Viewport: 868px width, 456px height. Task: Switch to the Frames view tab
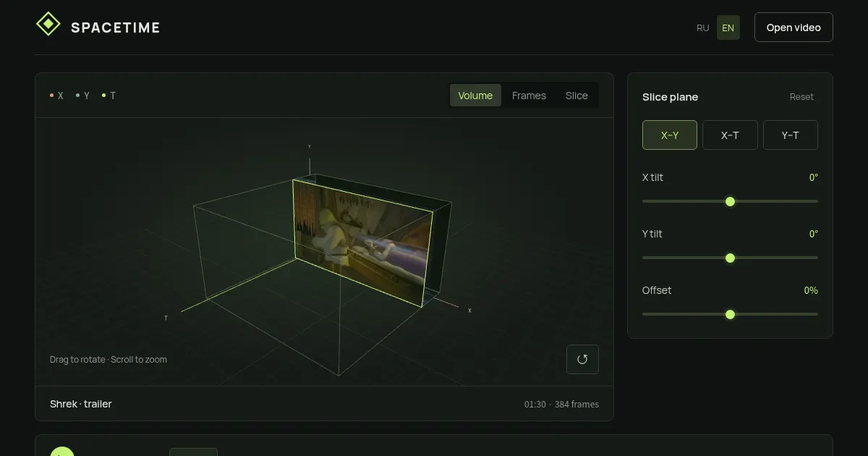tap(529, 96)
